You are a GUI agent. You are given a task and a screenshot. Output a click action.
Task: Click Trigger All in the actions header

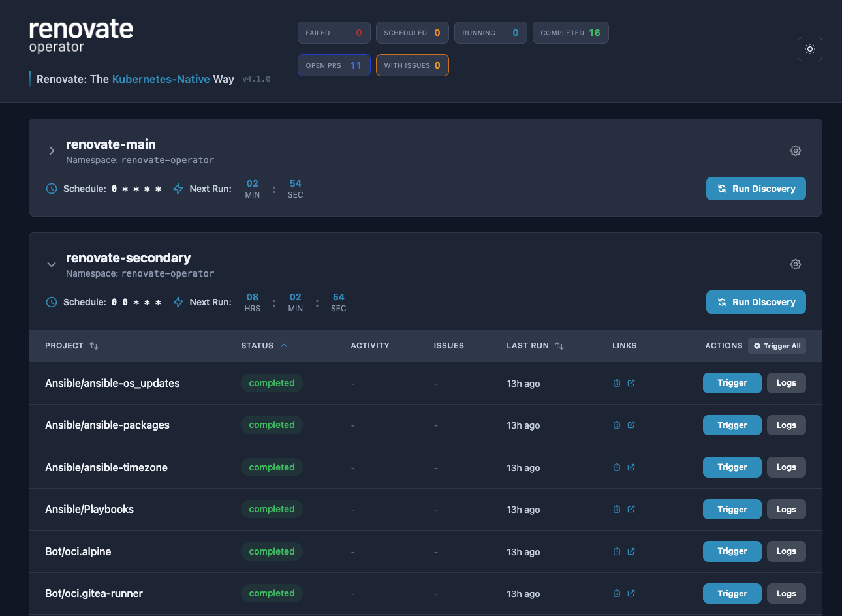777,345
